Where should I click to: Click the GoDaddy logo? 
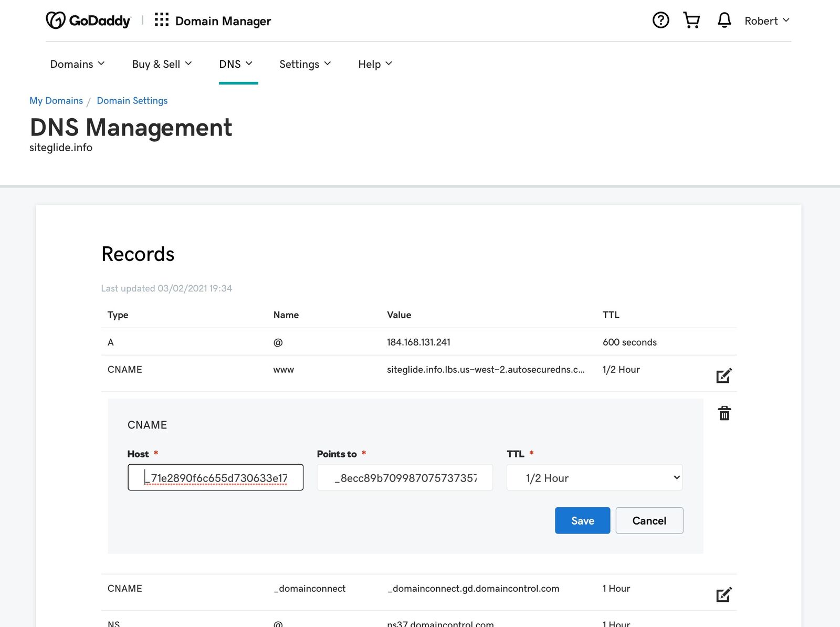tap(88, 20)
